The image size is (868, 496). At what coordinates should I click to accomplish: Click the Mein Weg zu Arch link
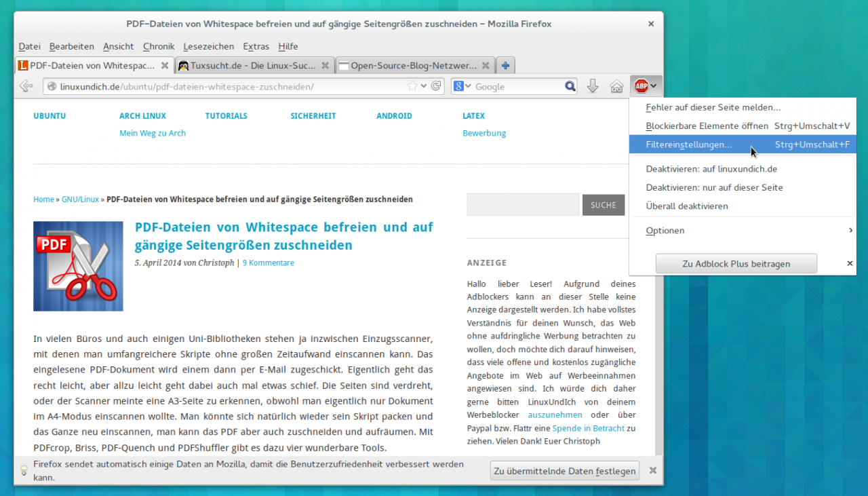pyautogui.click(x=153, y=133)
